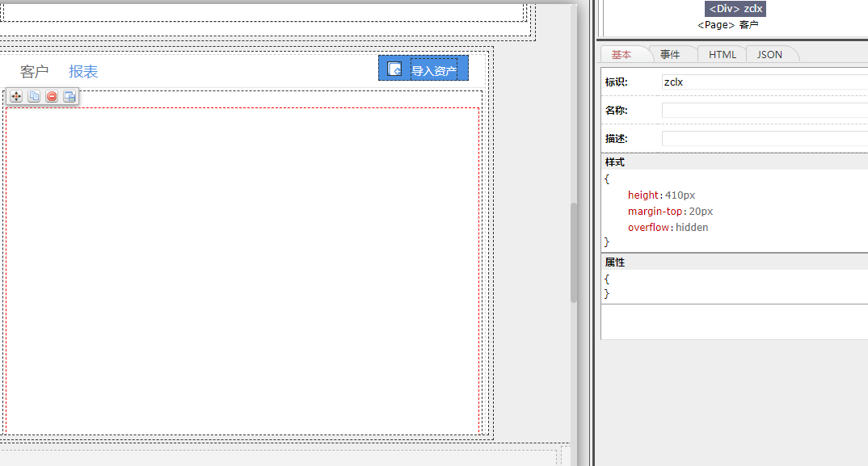Open the 事件 properties tab
The height and width of the screenshot is (466, 868).
670,54
